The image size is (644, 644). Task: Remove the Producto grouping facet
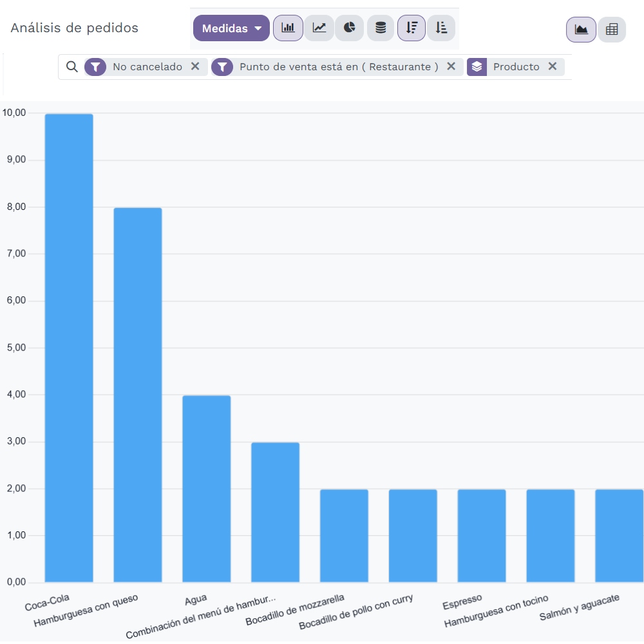click(552, 66)
